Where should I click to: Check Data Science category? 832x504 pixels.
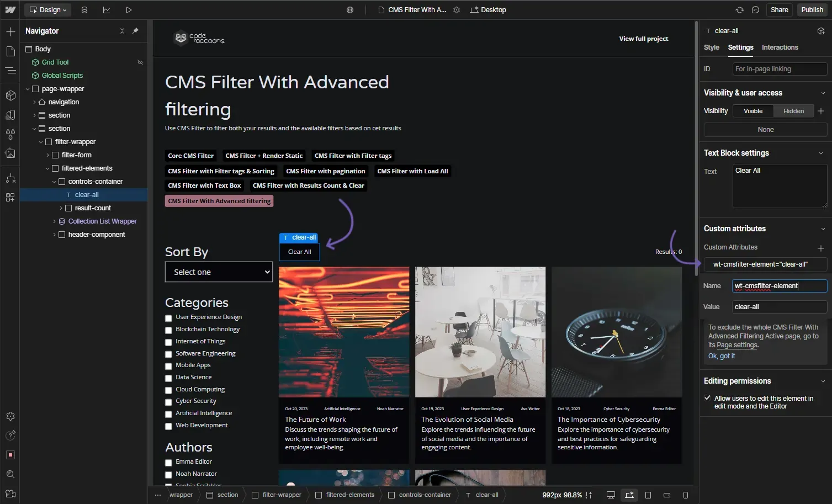[x=168, y=378]
